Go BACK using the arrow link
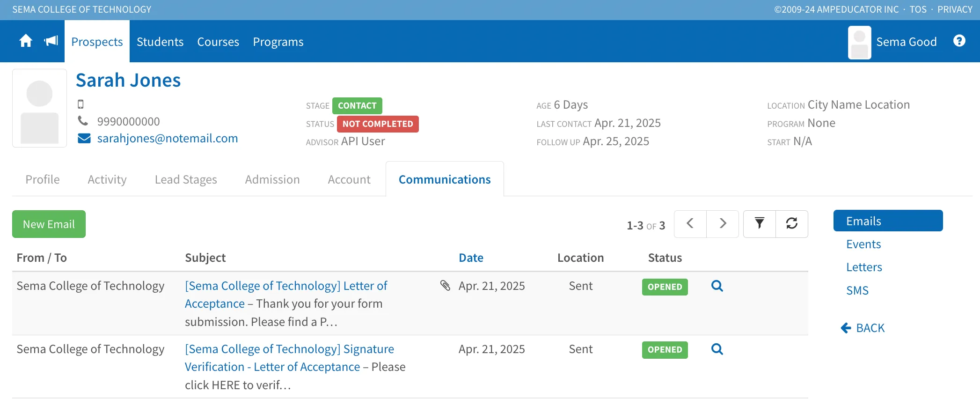The height and width of the screenshot is (399, 980). point(863,328)
